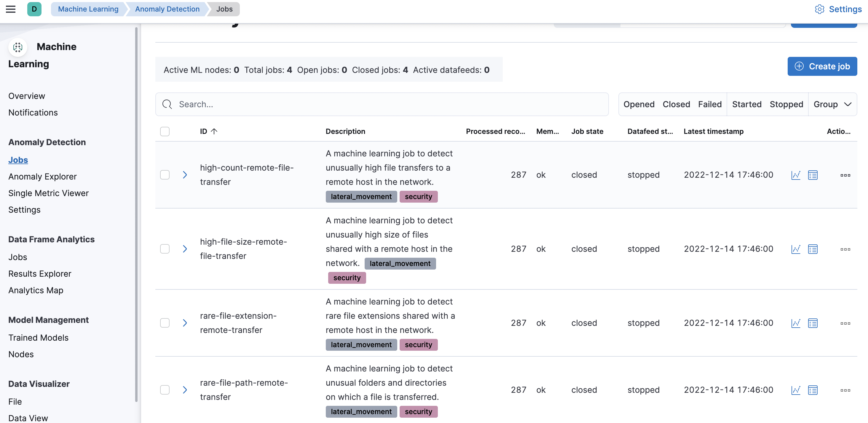This screenshot has width=868, height=423.
Task: Open Anomaly Explorer for rare-file-extension-remote-transfer
Action: coord(812,323)
